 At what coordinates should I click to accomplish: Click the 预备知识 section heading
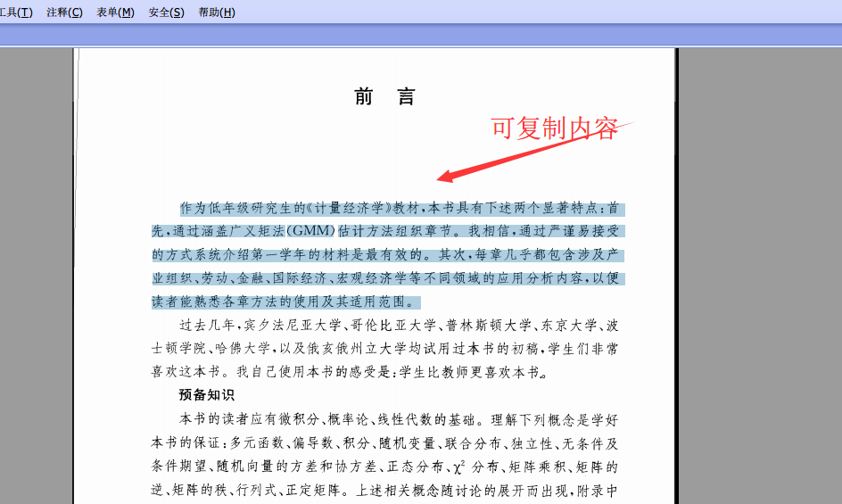tap(207, 395)
